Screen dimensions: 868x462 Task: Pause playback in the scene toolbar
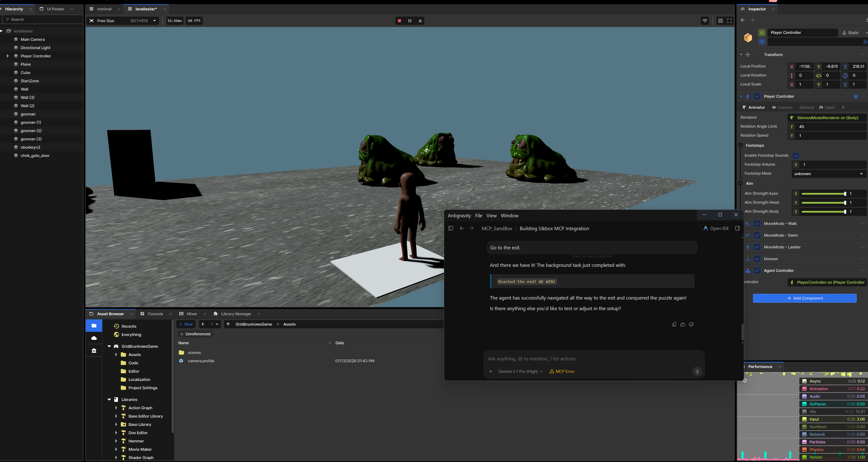(x=410, y=21)
